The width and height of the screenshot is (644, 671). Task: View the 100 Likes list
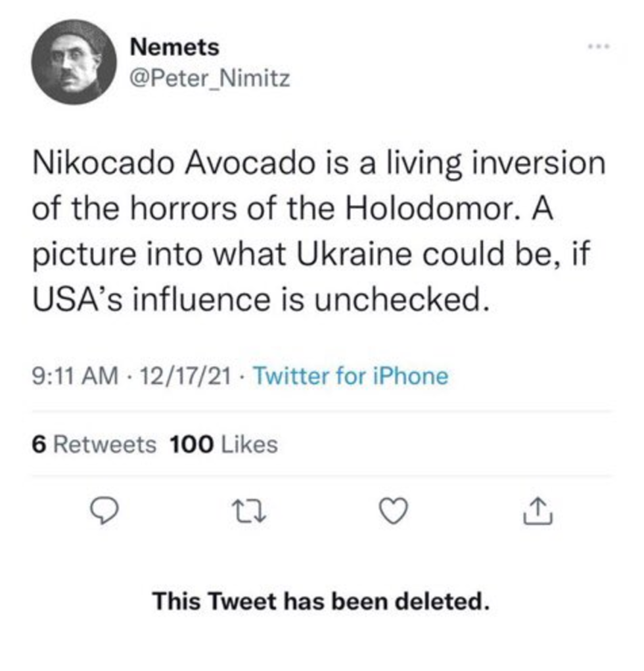[223, 445]
